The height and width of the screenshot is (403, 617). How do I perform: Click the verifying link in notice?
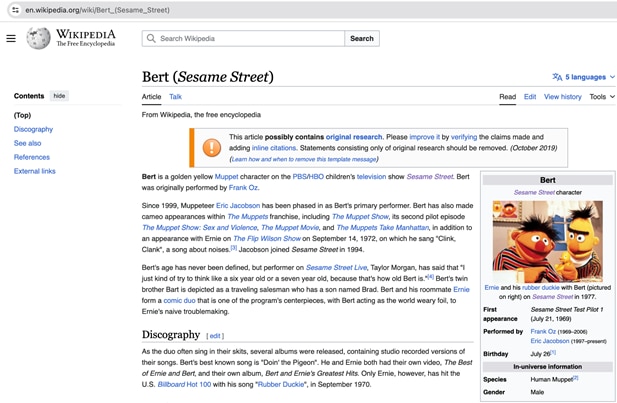(464, 137)
